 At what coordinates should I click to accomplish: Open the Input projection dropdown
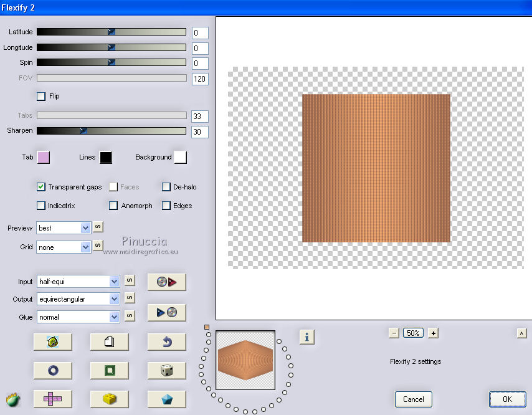[x=78, y=281]
